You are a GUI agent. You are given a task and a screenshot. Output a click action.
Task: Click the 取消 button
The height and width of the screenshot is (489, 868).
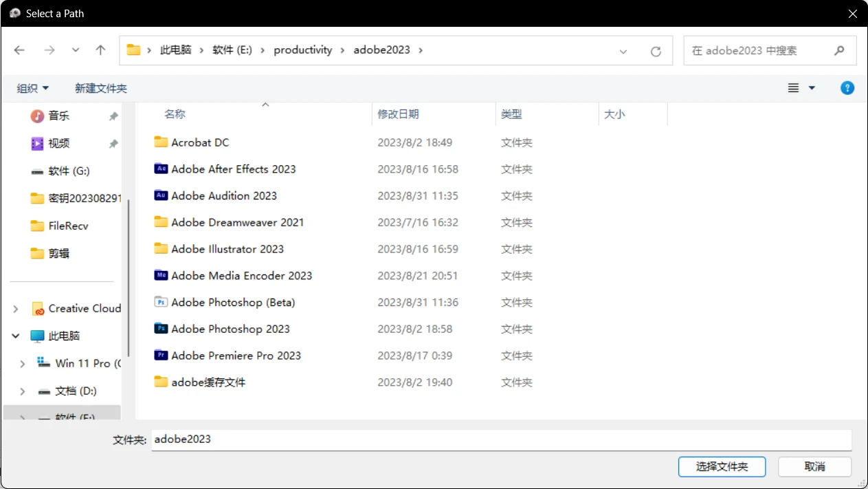814,466
